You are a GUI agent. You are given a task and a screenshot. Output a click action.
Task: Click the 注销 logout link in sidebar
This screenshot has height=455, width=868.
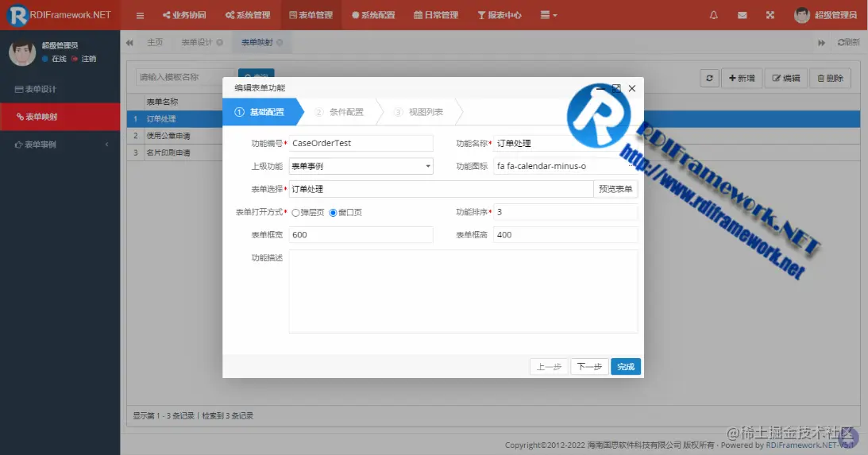(85, 59)
